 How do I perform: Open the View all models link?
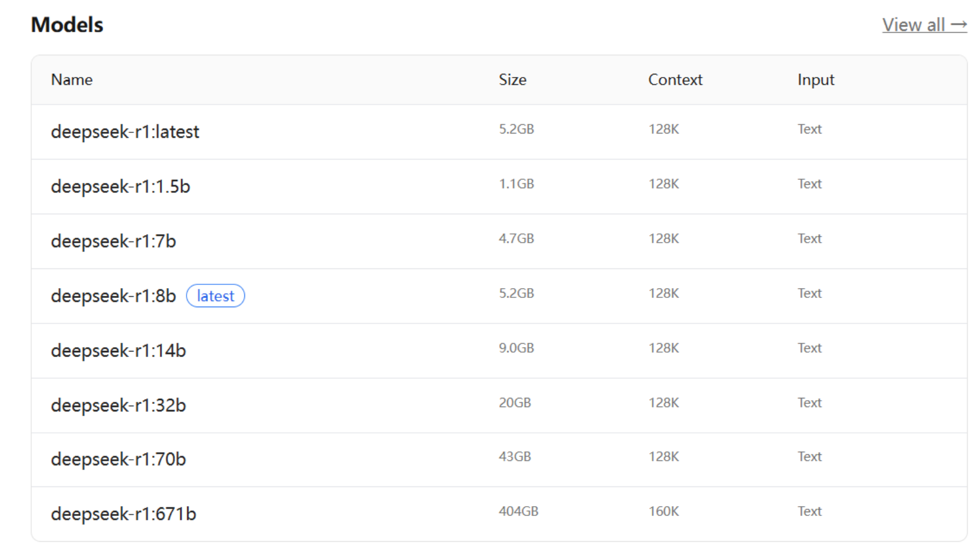[925, 25]
